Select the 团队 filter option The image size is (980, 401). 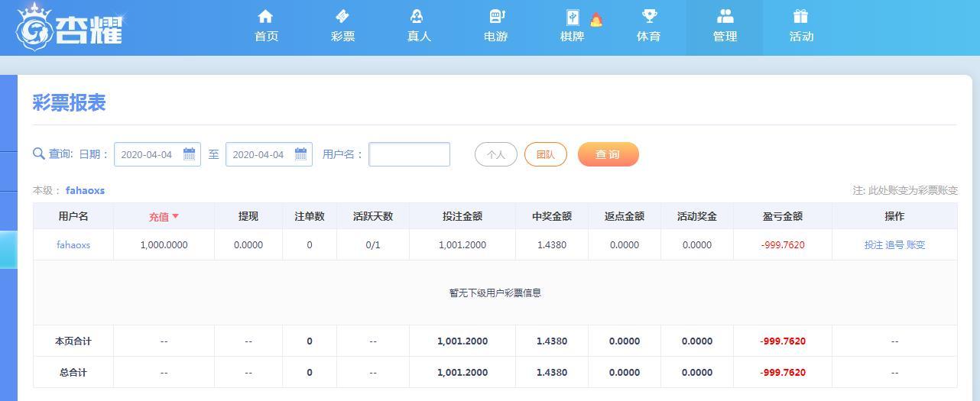click(x=546, y=154)
